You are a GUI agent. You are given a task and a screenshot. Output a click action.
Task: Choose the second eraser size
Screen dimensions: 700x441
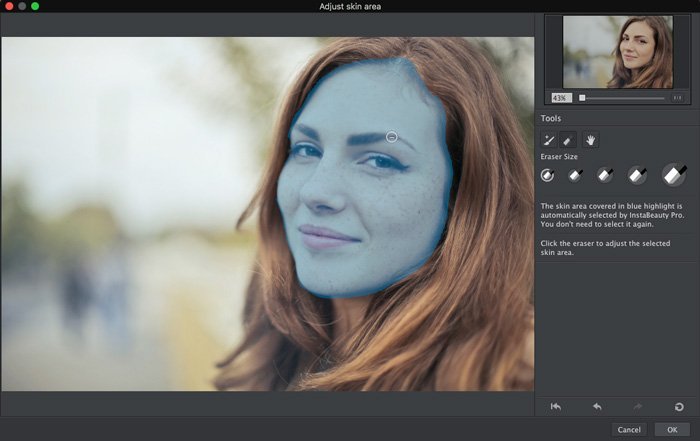click(x=576, y=175)
